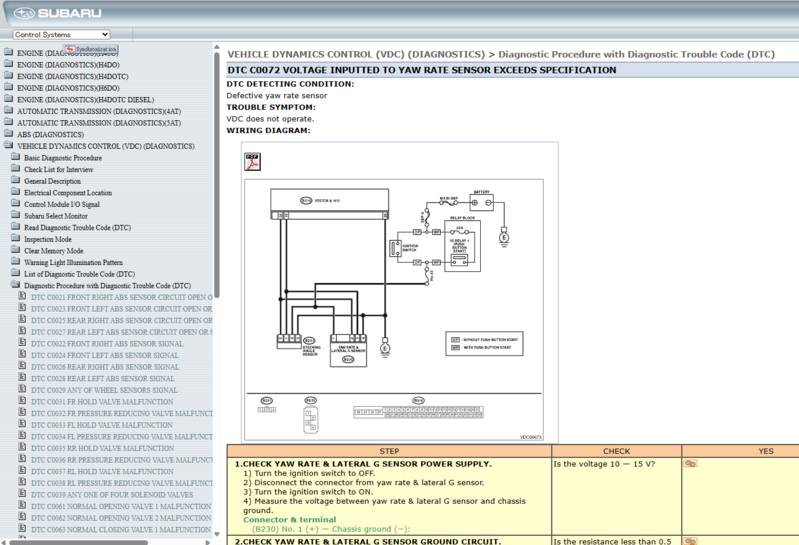Viewport: 799px width, 545px height.
Task: Click the folder icon beside Read Diagnostic Trouble Code
Action: click(x=16, y=227)
